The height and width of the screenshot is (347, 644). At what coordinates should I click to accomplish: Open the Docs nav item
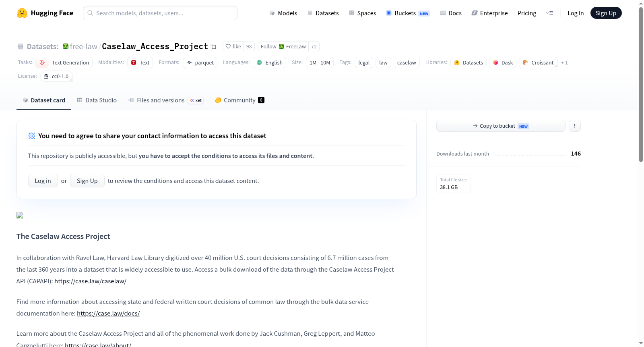coord(450,13)
